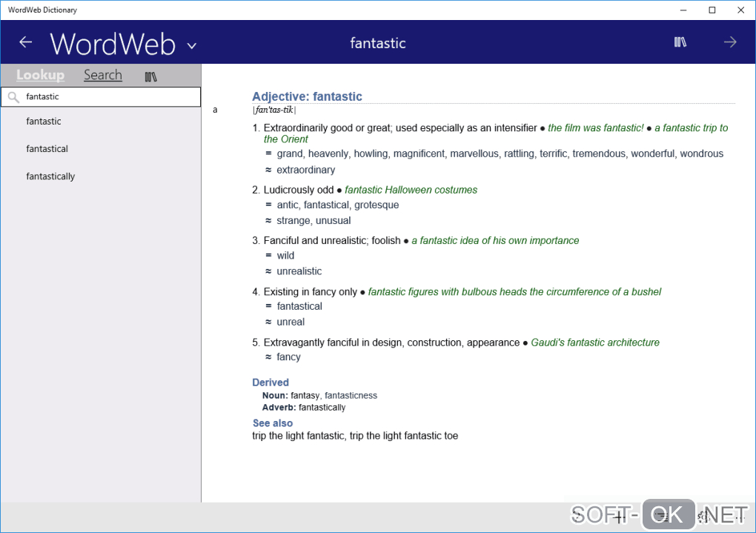Click the similar word 'unrealistic'
The height and width of the screenshot is (533, 756).
tap(299, 271)
